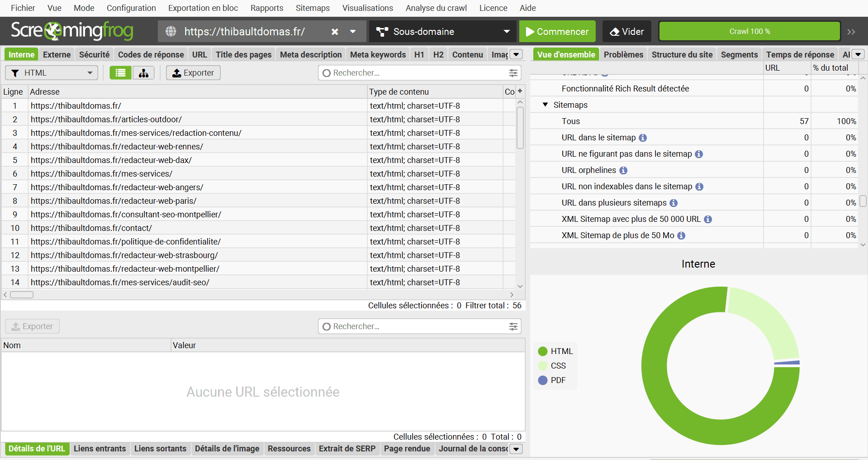Clear the URL with the X icon
The height and width of the screenshot is (460, 868).
coord(335,32)
